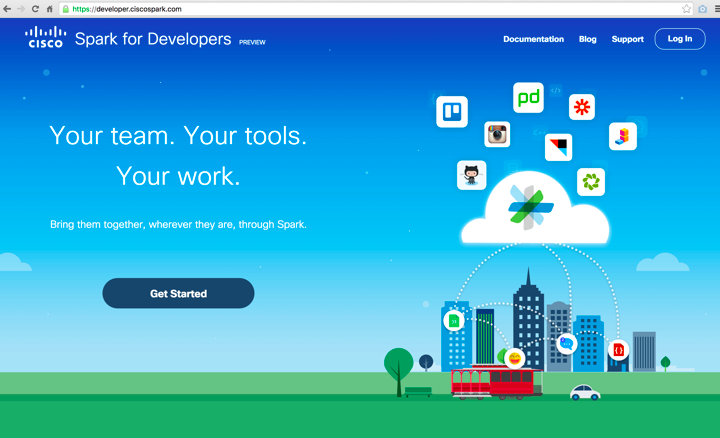This screenshot has width=720, height=438.
Task: Click the 'Your work.' headline text
Action: tap(178, 176)
